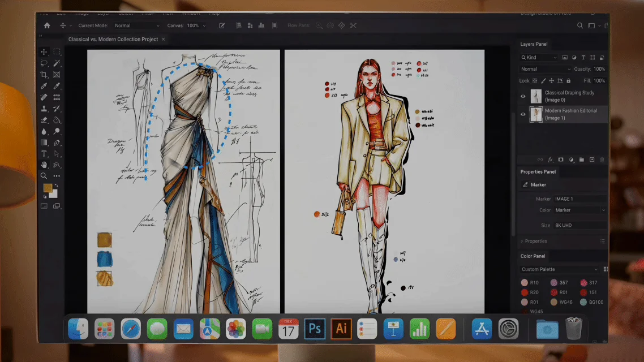Toggle pixel layer filter in Layers panel
This screenshot has height=362, width=644.
565,58
